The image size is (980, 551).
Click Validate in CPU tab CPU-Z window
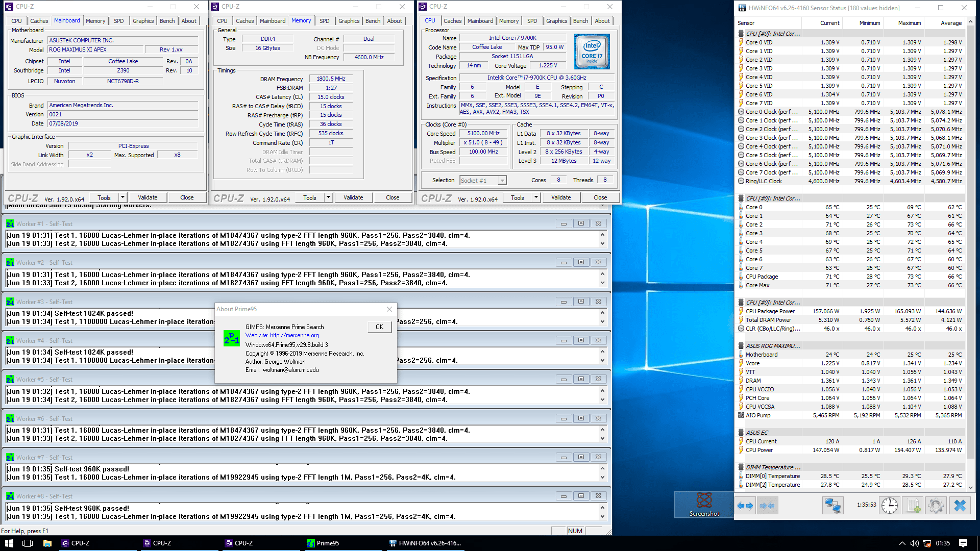pos(561,197)
